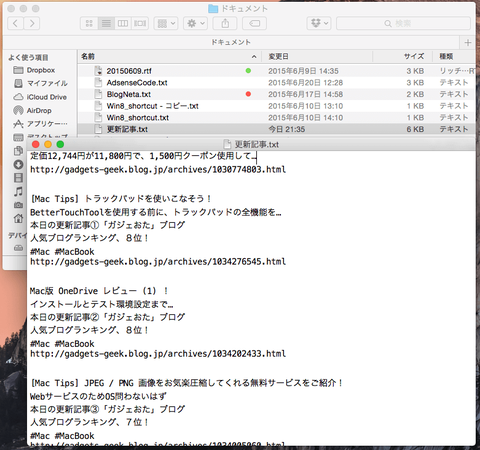Click the line 本日の更新記事② 「ガジェおた」ブログ

pyautogui.click(x=107, y=317)
